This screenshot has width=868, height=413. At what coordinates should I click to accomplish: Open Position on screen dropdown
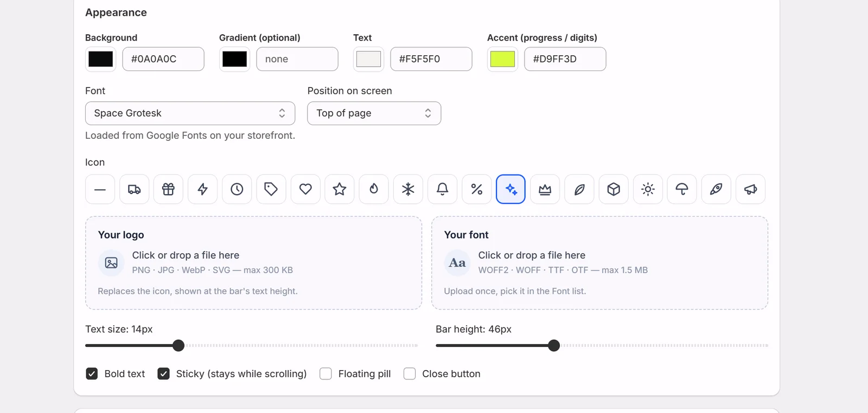coord(374,113)
